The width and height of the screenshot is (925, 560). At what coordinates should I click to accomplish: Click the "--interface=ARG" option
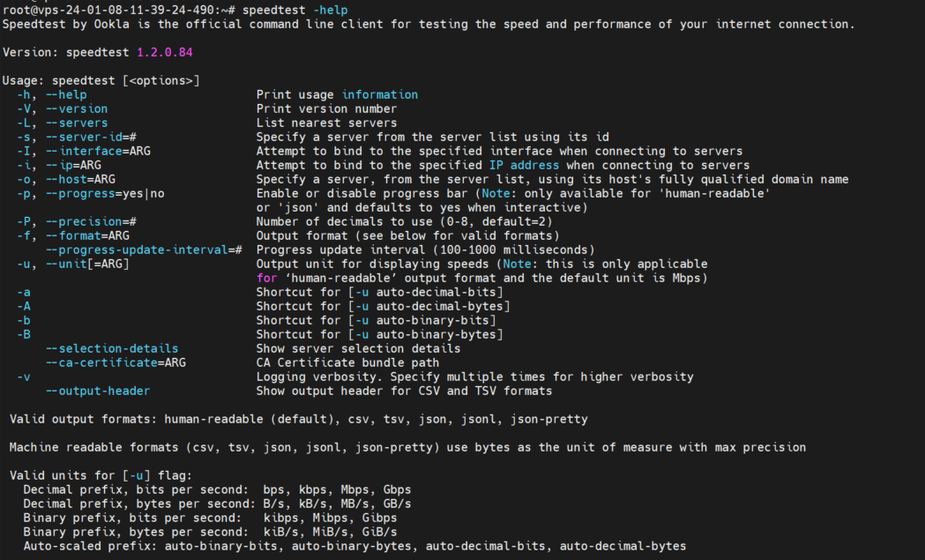pos(98,151)
